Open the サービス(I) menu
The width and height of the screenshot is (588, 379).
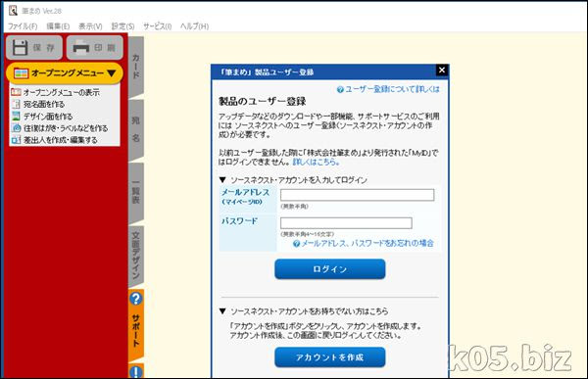pos(157,26)
